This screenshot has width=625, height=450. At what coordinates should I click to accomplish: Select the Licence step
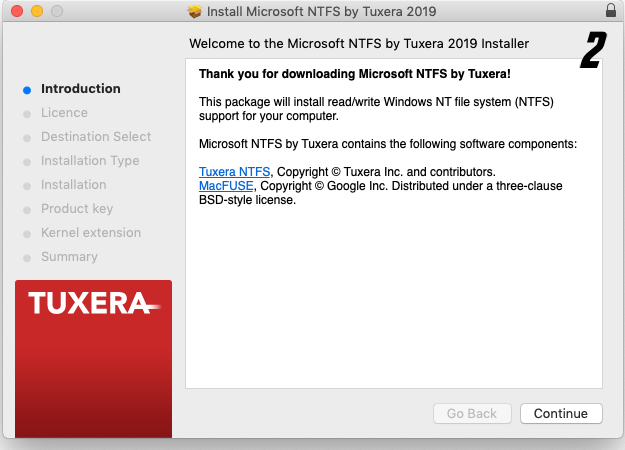pos(64,112)
